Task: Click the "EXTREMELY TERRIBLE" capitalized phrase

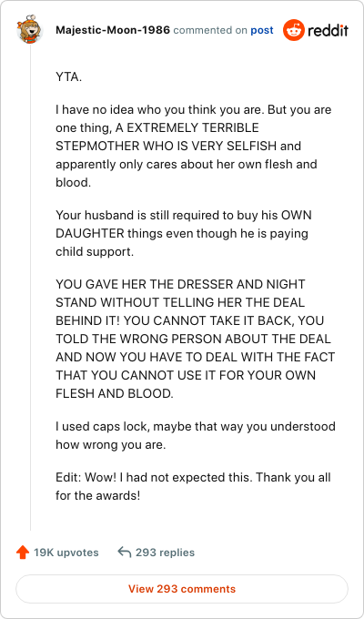Action: pos(193,127)
